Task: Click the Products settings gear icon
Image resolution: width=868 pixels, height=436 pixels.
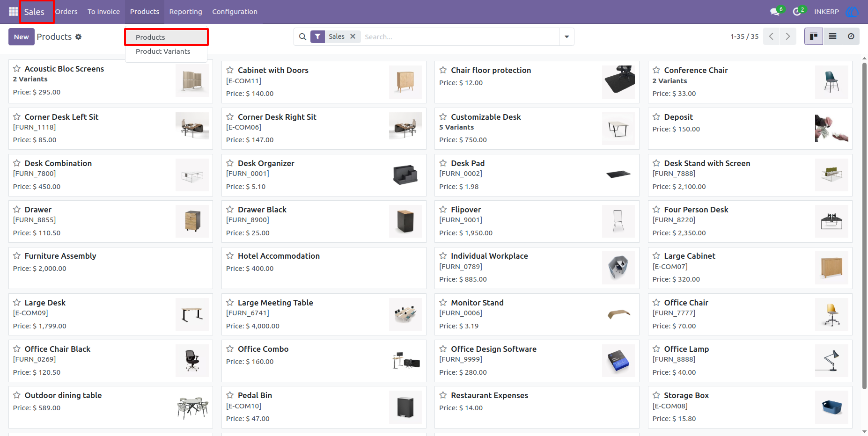Action: click(x=78, y=36)
